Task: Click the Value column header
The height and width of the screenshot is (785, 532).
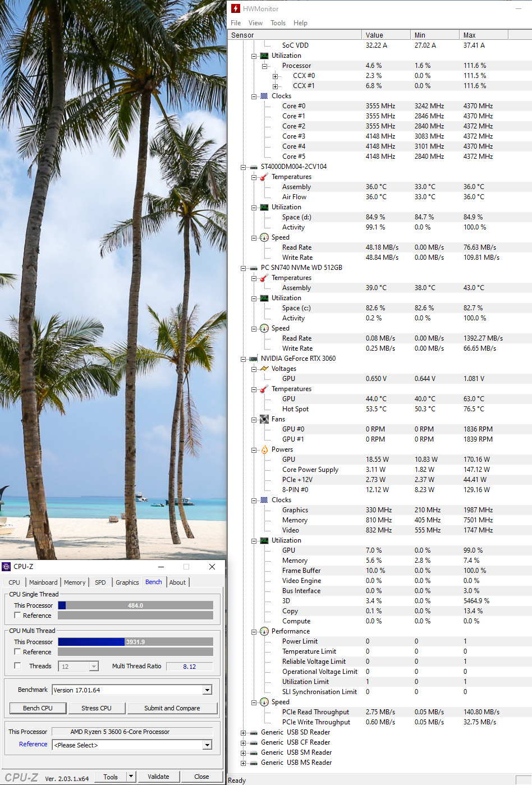Action: point(386,35)
